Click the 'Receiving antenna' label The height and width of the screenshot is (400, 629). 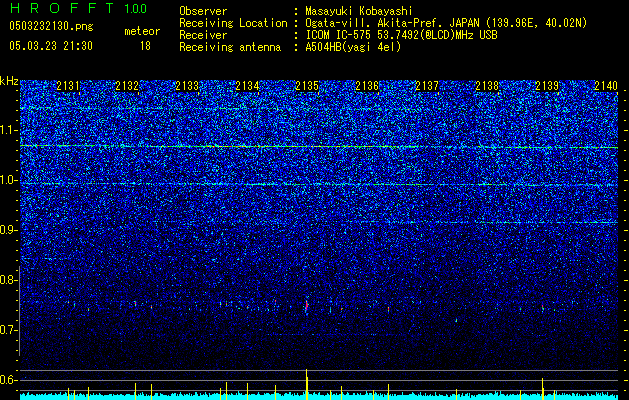click(x=230, y=47)
